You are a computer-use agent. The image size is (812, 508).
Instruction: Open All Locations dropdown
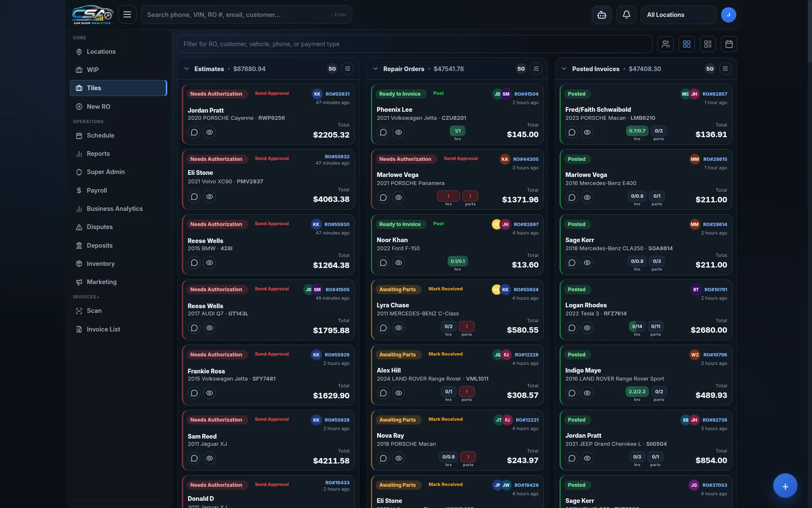678,15
